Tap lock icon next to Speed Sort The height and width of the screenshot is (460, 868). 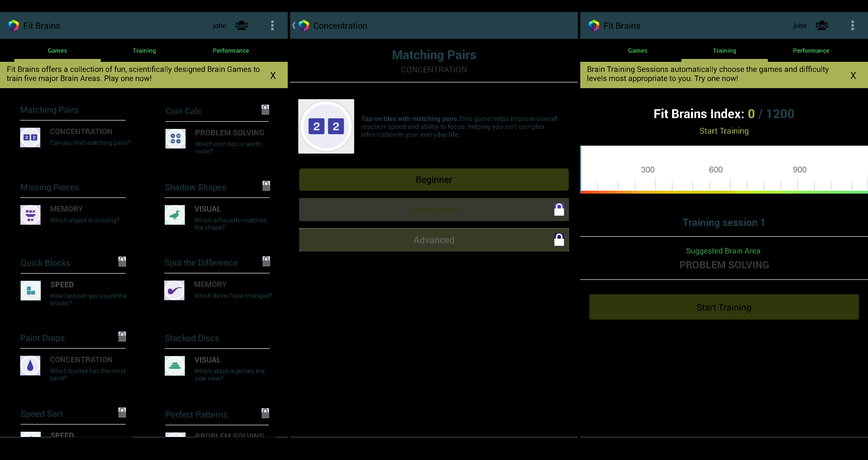click(122, 413)
